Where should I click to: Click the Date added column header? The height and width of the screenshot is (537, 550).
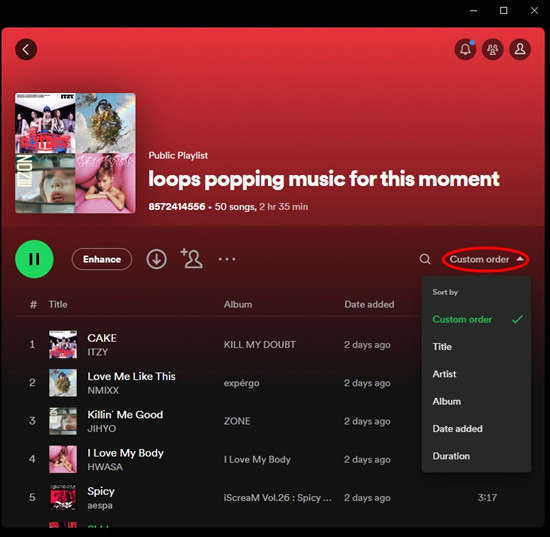(369, 304)
